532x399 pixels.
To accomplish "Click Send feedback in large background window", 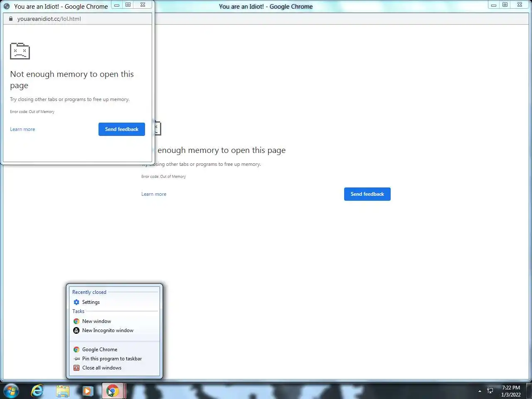I will [367, 194].
